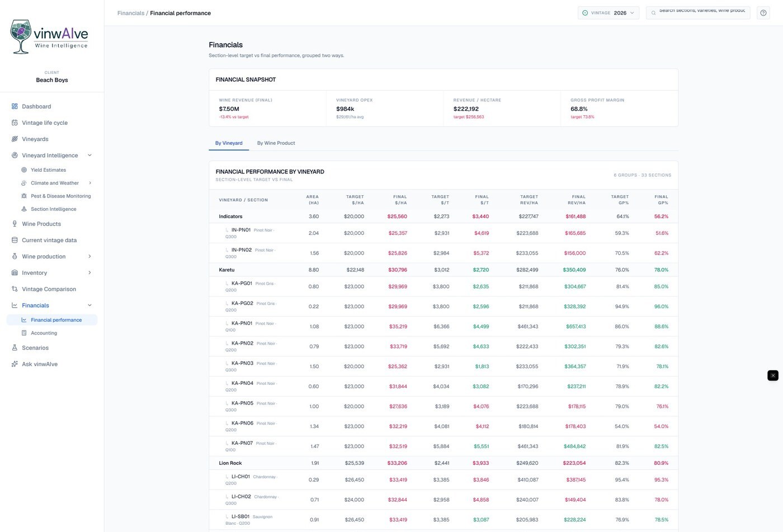The height and width of the screenshot is (532, 783).
Task: Select Financial performance in sidebar
Action: click(51, 320)
